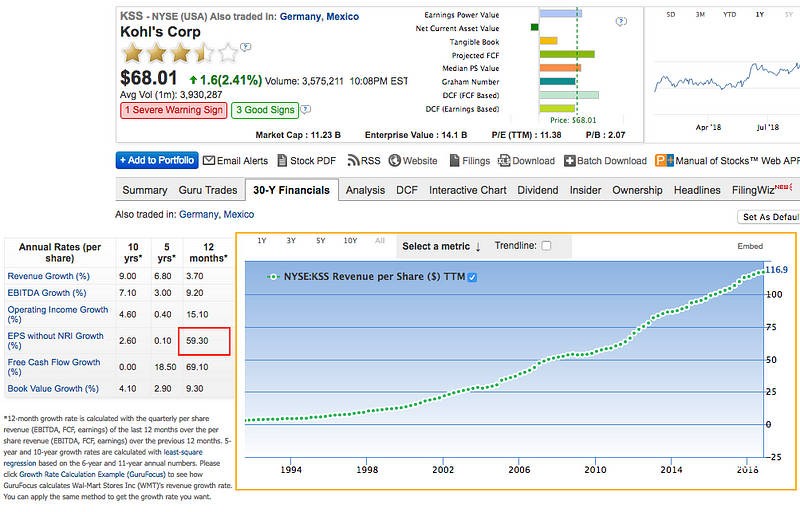
Task: Open the Analysis tab
Action: tap(365, 190)
